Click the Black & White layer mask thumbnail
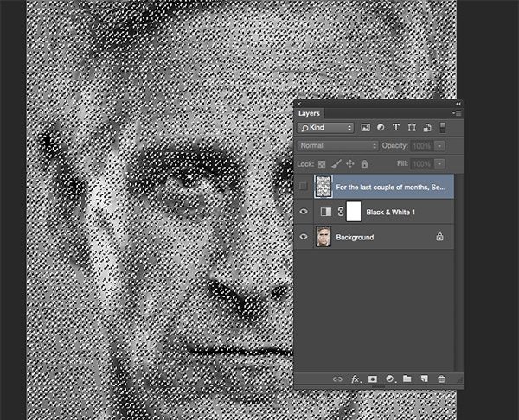This screenshot has width=519, height=420. [353, 212]
